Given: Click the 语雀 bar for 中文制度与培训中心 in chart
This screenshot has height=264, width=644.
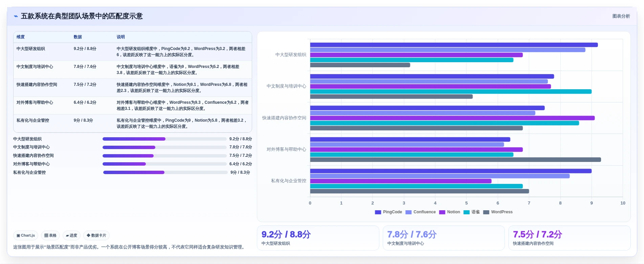Looking at the screenshot, I should (x=451, y=92).
